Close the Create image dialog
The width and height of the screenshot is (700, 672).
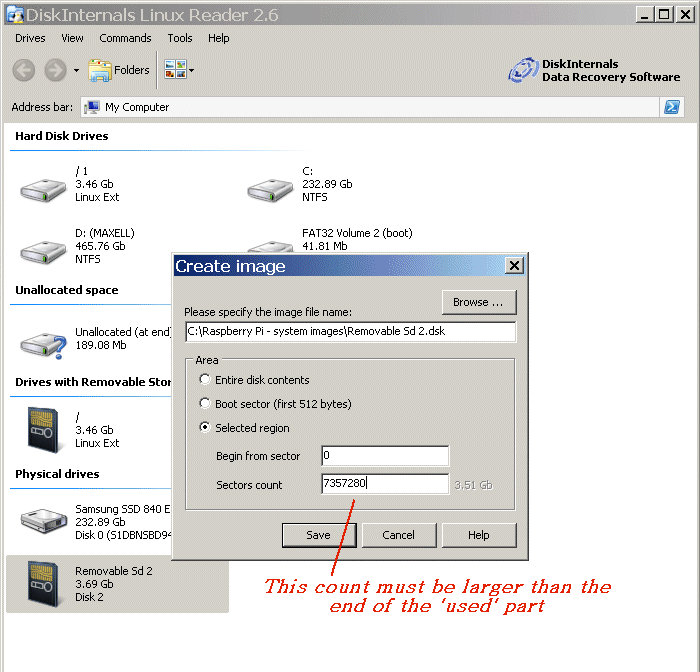coord(514,266)
